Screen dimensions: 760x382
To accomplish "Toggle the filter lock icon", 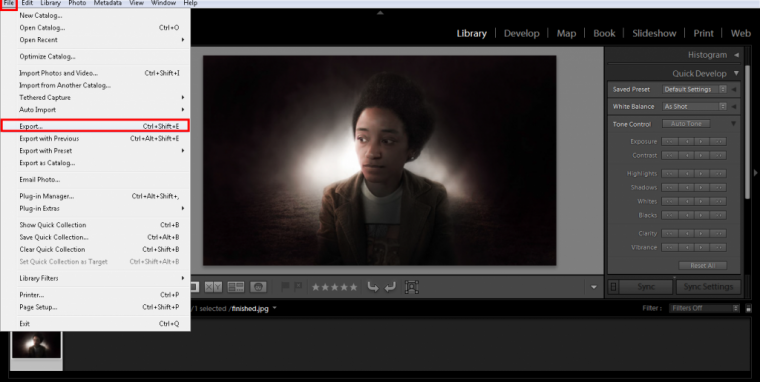I will point(748,308).
